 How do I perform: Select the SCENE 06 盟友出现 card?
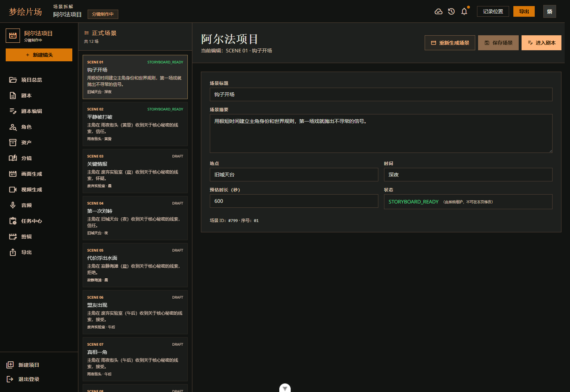tap(135, 312)
